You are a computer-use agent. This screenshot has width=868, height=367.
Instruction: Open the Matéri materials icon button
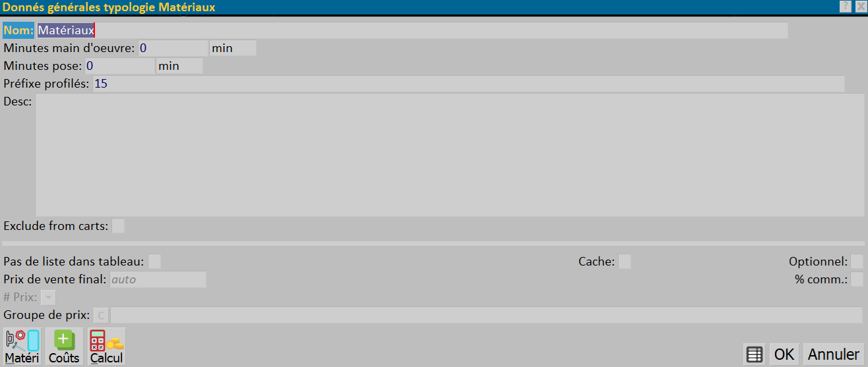pos(22,347)
